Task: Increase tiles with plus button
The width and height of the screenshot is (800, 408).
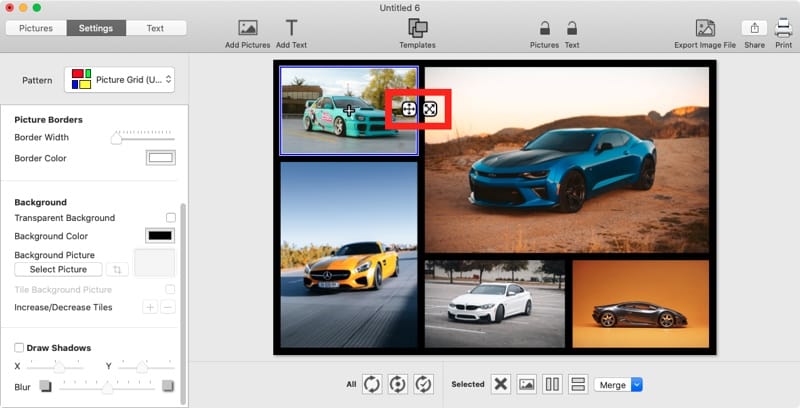Action: tap(150, 307)
